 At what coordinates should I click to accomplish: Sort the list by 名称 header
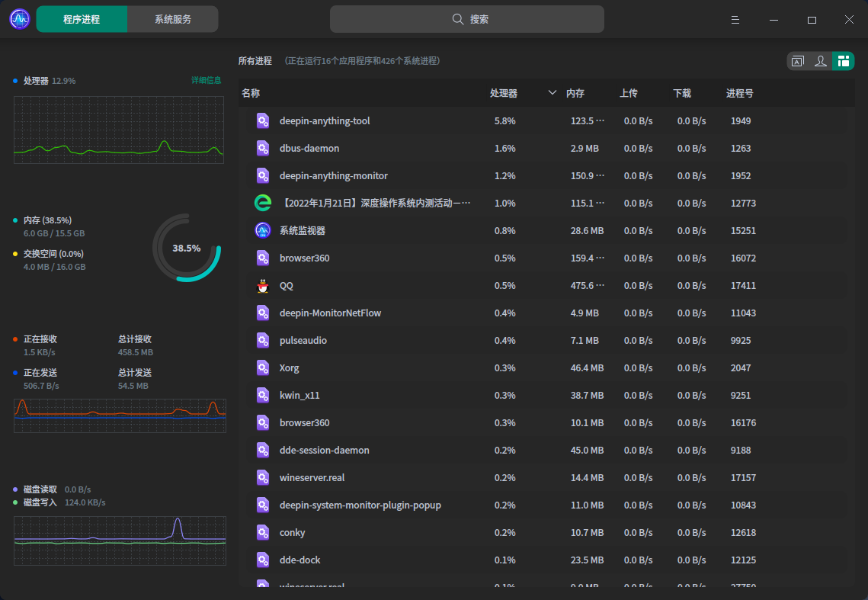(x=251, y=93)
